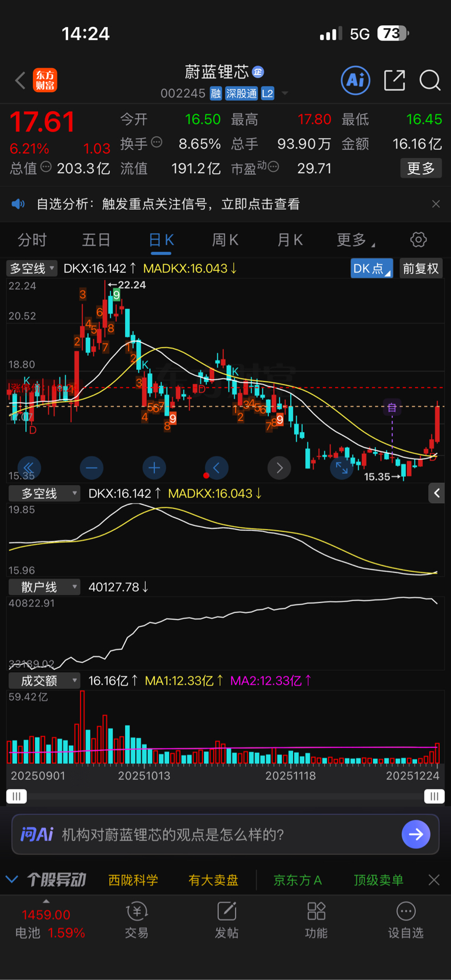The height and width of the screenshot is (980, 451).
Task: Zoom out chart with minus button
Action: [x=92, y=468]
